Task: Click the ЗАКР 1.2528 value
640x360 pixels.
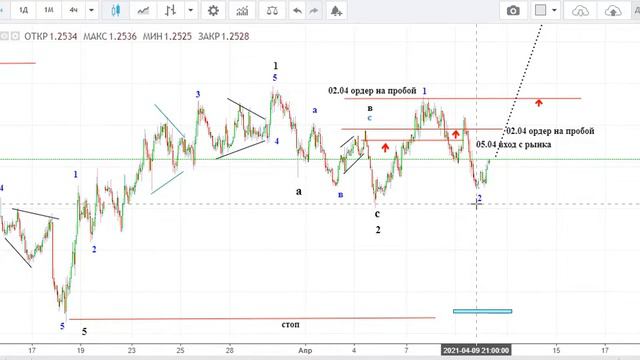Action: pyautogui.click(x=223, y=36)
